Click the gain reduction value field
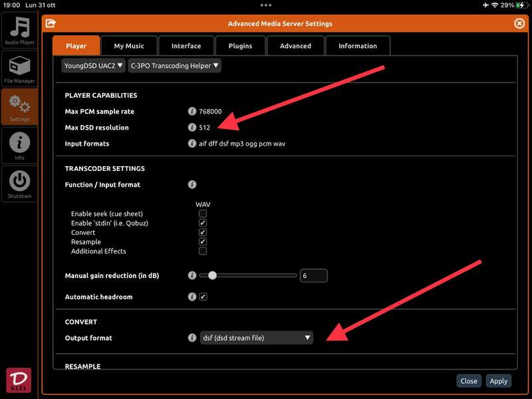This screenshot has width=532, height=399. coord(313,275)
